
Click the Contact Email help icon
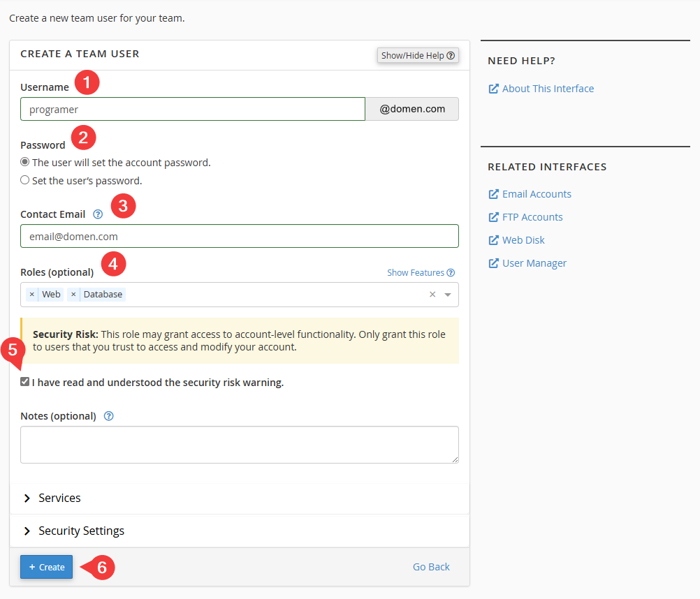pyautogui.click(x=98, y=214)
